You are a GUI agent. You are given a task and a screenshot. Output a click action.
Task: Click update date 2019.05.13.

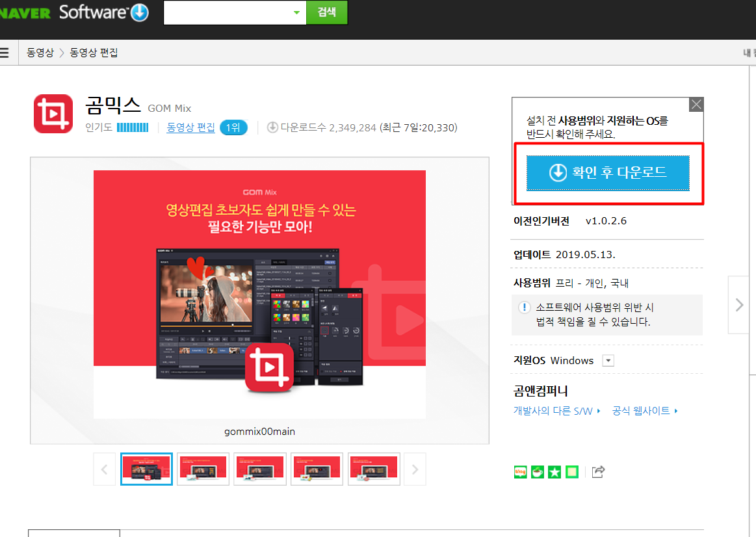point(585,254)
